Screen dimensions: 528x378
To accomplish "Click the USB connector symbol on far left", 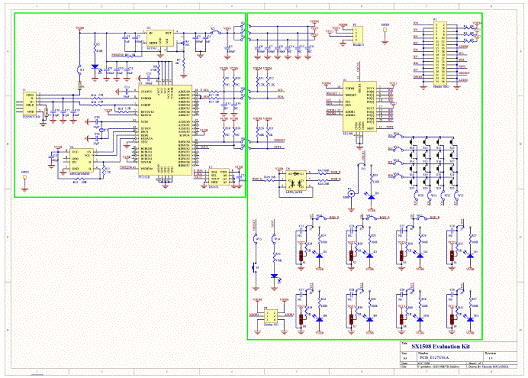I will point(30,104).
